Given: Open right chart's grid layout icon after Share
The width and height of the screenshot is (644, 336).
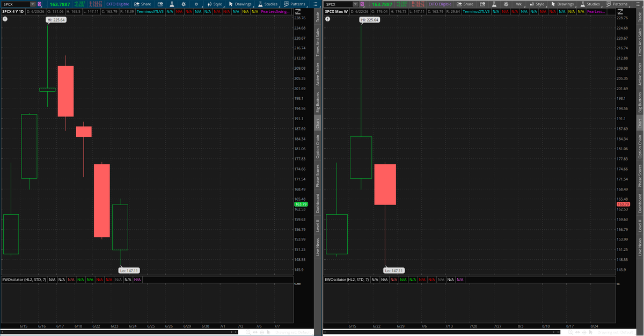Looking at the screenshot, I should click(x=482, y=4).
